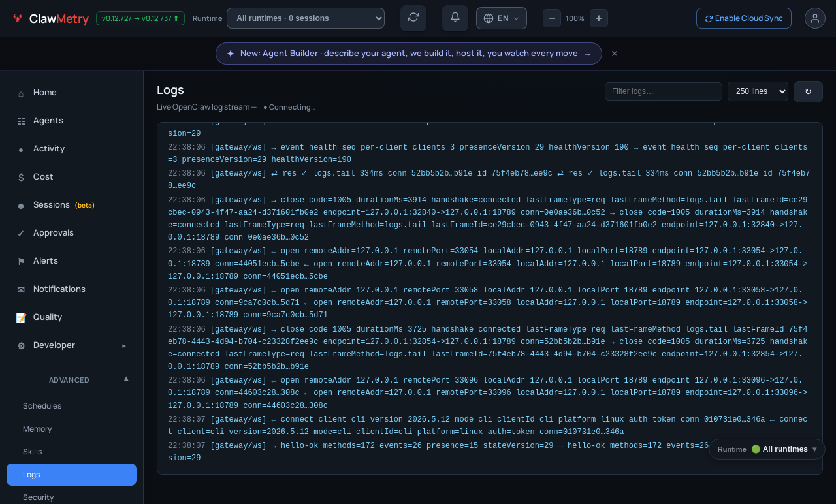Image resolution: width=836 pixels, height=504 pixels.
Task: Click log line starting 'connect client=cli version=2026.5.12'
Action: coord(487,426)
